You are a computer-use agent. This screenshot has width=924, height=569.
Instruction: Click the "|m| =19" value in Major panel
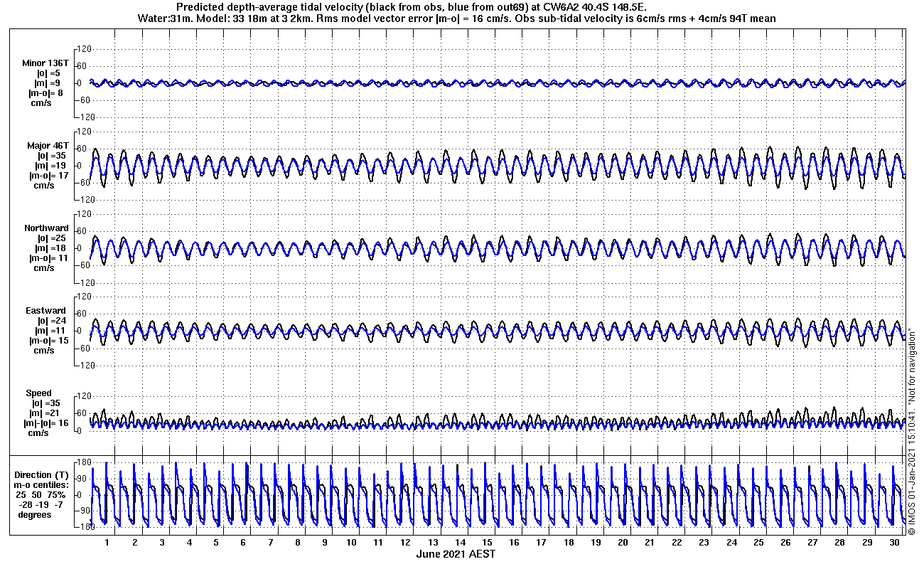52,165
